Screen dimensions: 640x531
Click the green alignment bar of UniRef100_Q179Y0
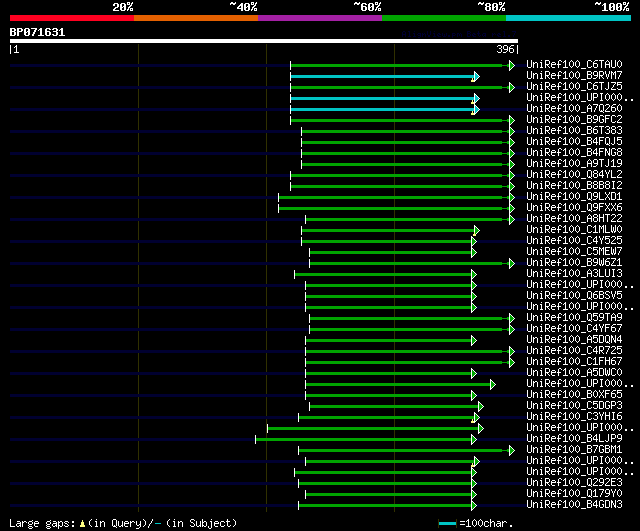pos(388,495)
